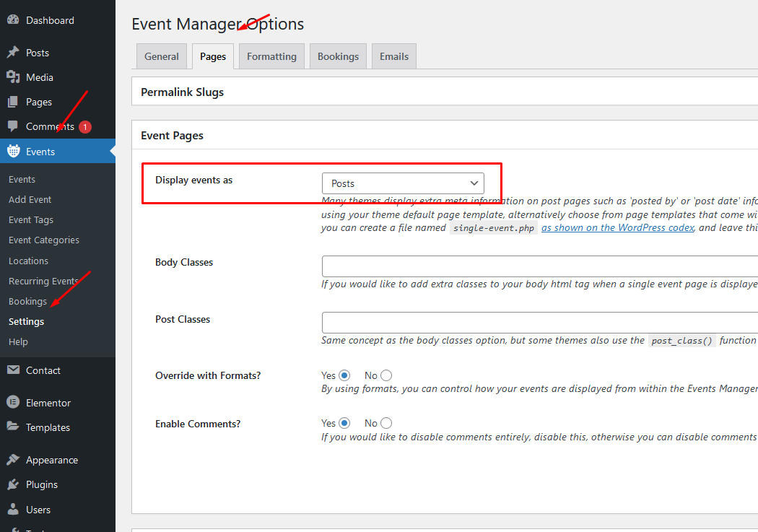Click the Appearance paintbrush icon
The height and width of the screenshot is (532, 758).
pyautogui.click(x=13, y=460)
